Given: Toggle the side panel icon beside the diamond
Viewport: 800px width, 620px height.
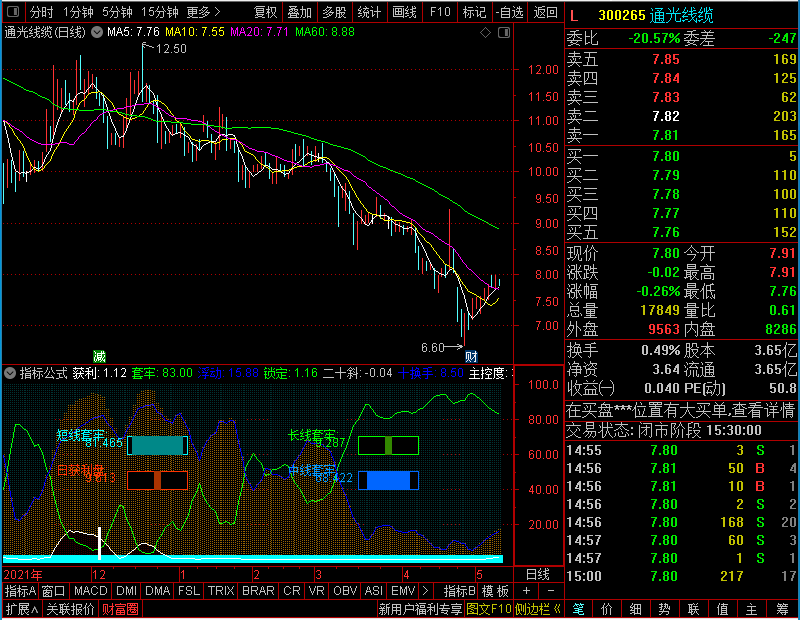Looking at the screenshot, I should coord(504,33).
